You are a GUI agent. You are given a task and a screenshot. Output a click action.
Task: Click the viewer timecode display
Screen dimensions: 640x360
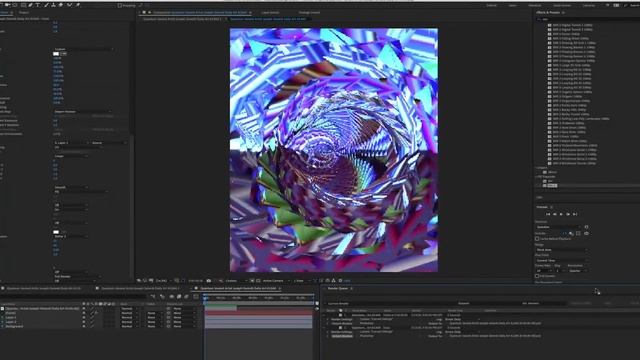pyautogui.click(x=195, y=281)
